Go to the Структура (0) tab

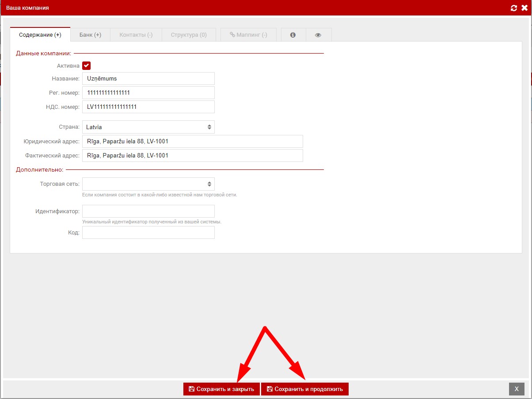[189, 35]
